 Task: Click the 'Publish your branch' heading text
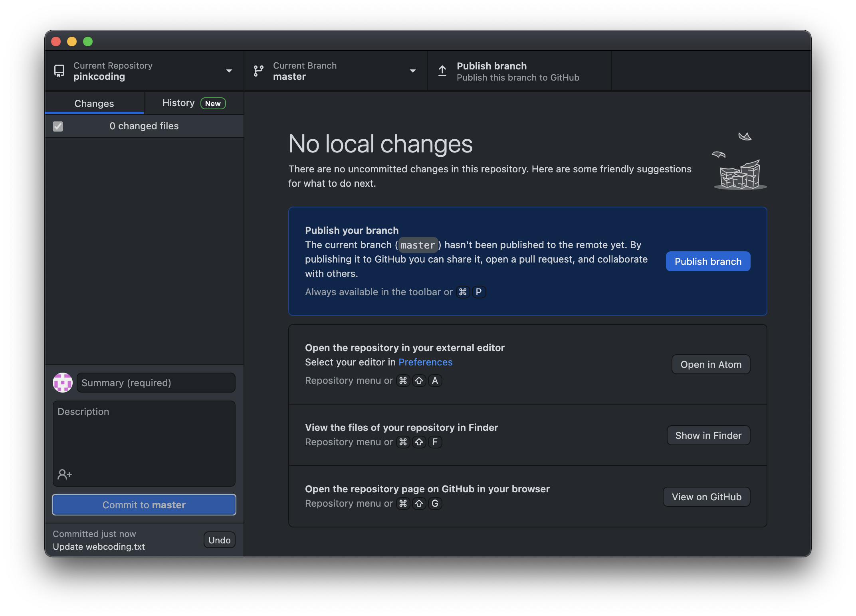tap(352, 230)
